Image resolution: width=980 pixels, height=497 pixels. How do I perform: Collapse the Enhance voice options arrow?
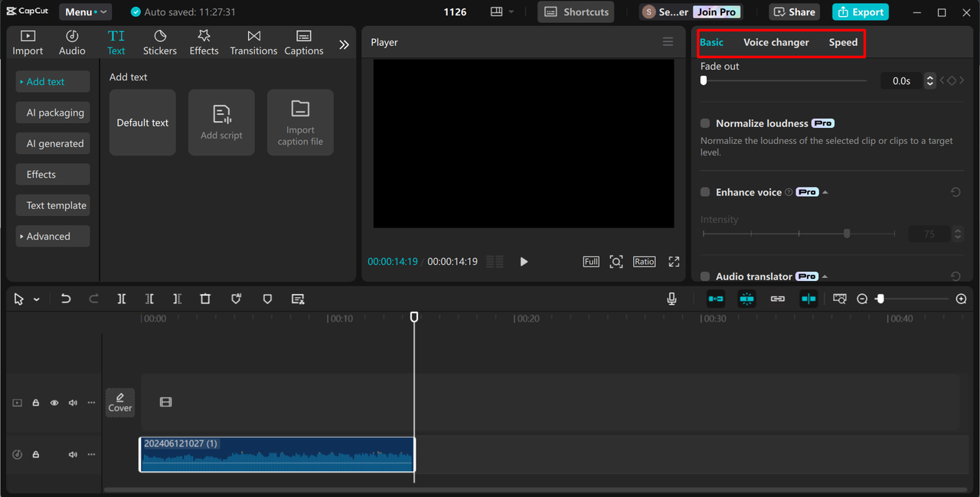tap(825, 192)
